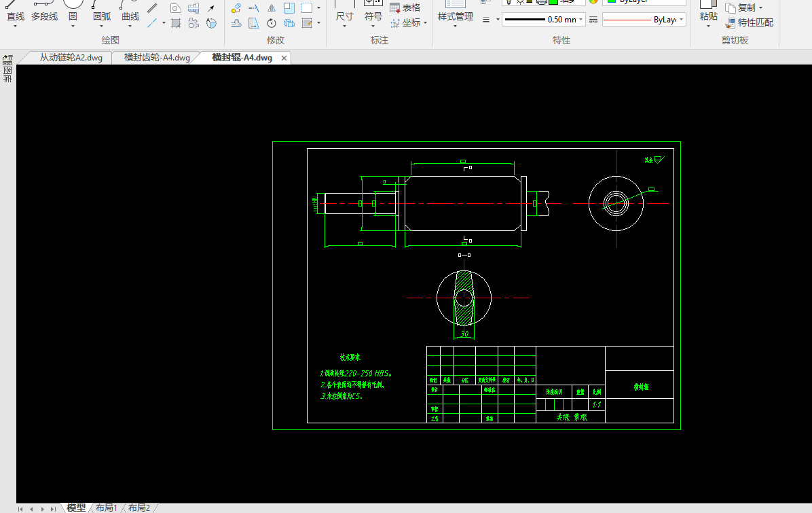Click the 复制 (Copy) button
The image size is (812, 513).
point(745,7)
